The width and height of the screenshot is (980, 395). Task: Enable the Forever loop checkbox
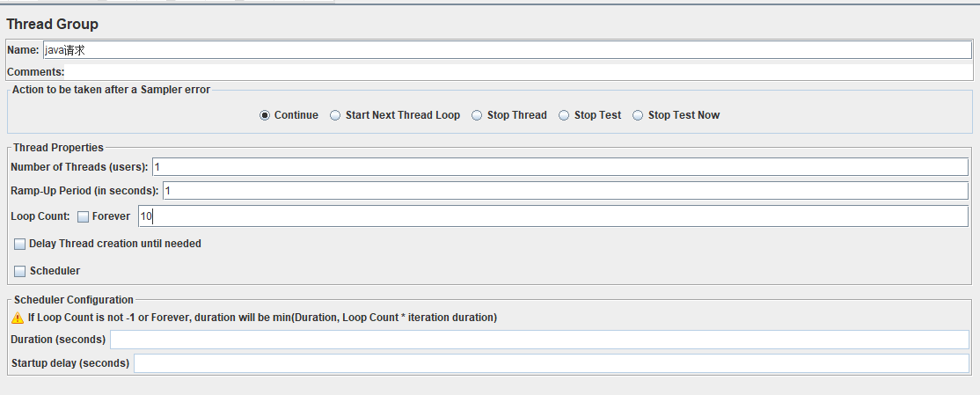pyautogui.click(x=84, y=216)
